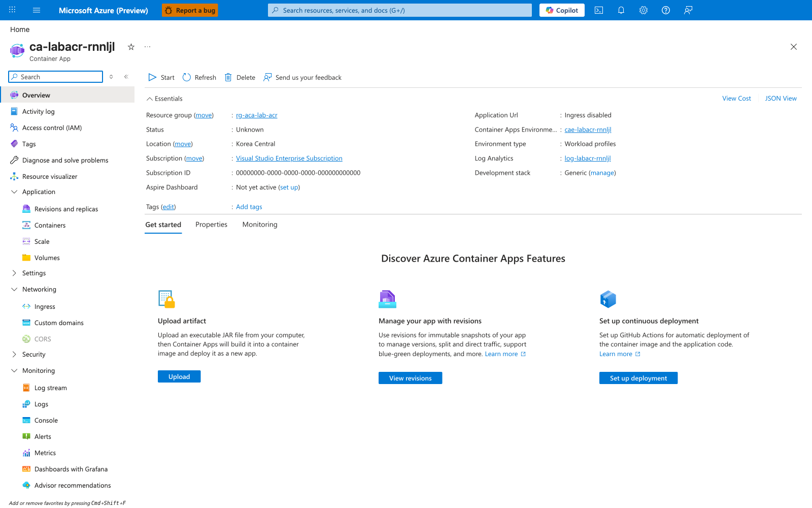812x508 pixels.
Task: Open the notifications bell
Action: pos(621,10)
